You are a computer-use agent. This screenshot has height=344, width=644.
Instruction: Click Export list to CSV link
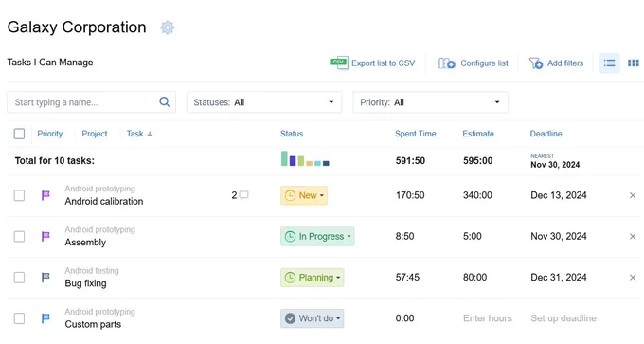pyautogui.click(x=384, y=63)
